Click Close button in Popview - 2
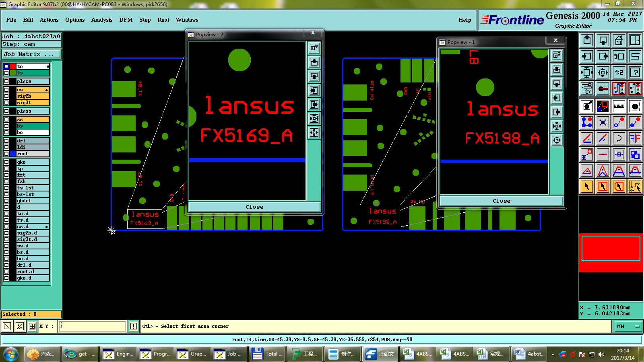The image size is (644, 362). click(x=254, y=207)
